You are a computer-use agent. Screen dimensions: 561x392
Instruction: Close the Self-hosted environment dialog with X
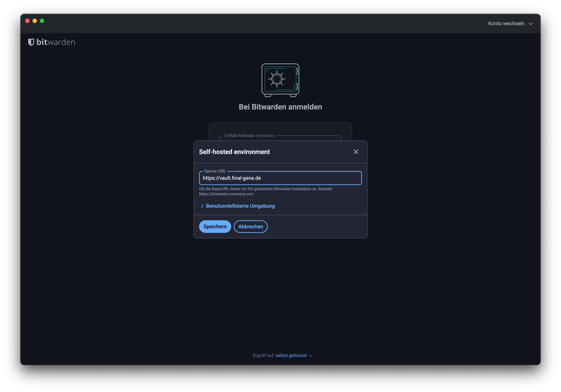(x=356, y=152)
